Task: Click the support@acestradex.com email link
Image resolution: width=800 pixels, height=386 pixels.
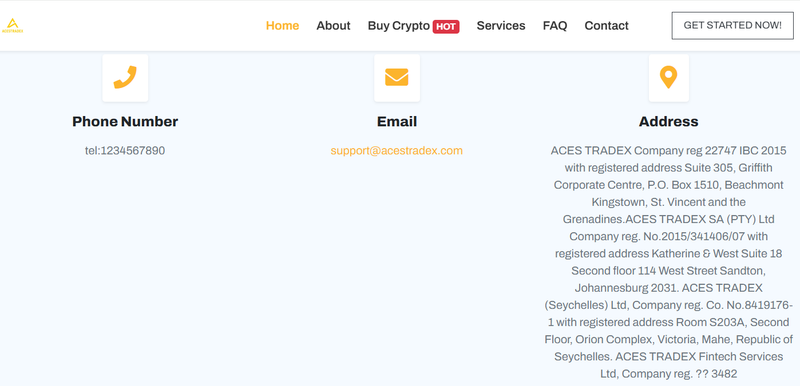Action: click(396, 150)
